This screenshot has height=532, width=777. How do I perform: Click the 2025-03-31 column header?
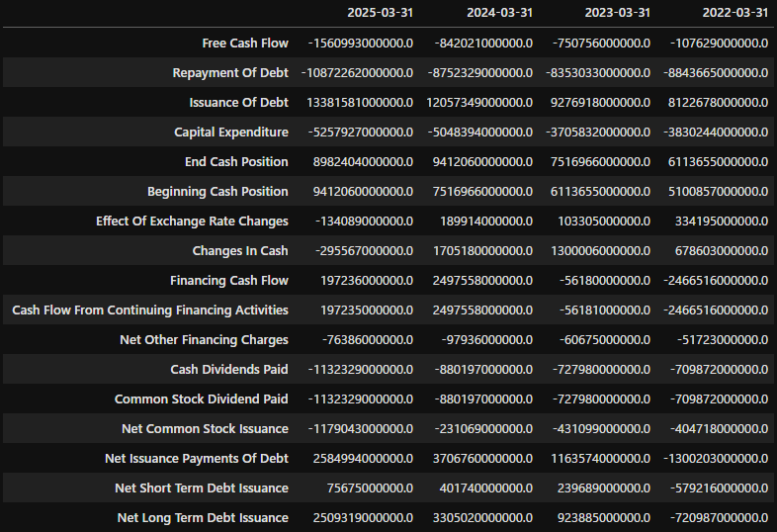point(380,13)
